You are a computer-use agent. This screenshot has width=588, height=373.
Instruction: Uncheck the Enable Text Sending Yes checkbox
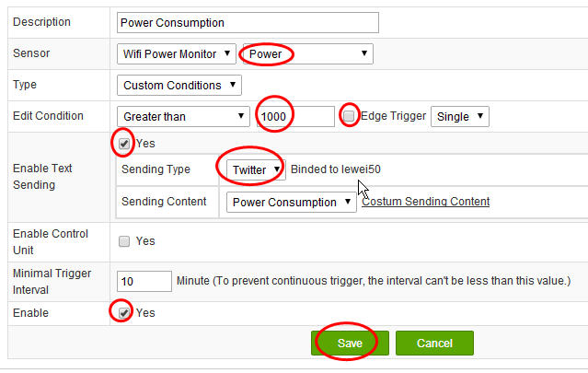click(x=124, y=144)
